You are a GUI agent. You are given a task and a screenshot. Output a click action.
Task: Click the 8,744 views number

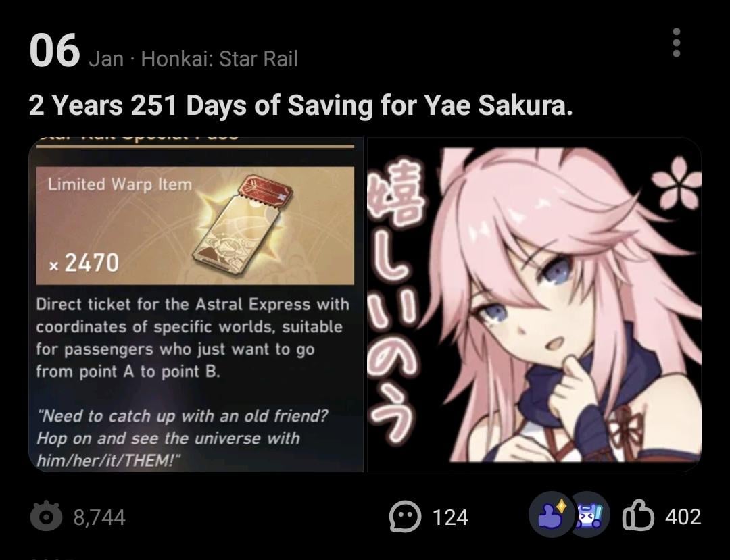[x=99, y=517]
